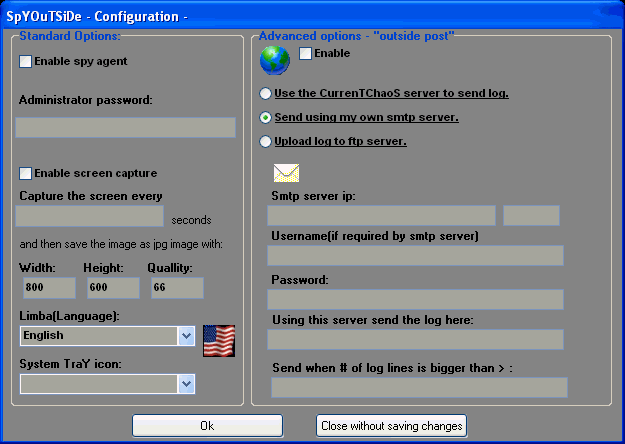Toggle Enable screen capture checkbox
The height and width of the screenshot is (444, 625).
26,173
